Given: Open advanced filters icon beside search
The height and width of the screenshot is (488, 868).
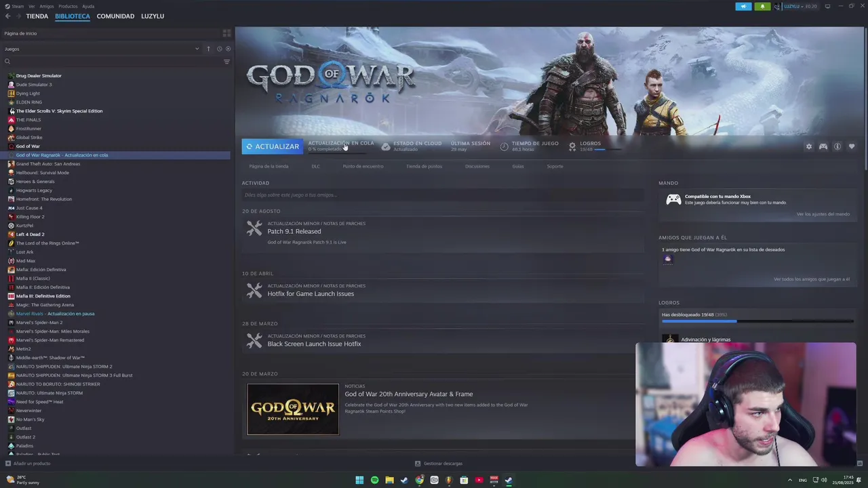Looking at the screenshot, I should (226, 62).
